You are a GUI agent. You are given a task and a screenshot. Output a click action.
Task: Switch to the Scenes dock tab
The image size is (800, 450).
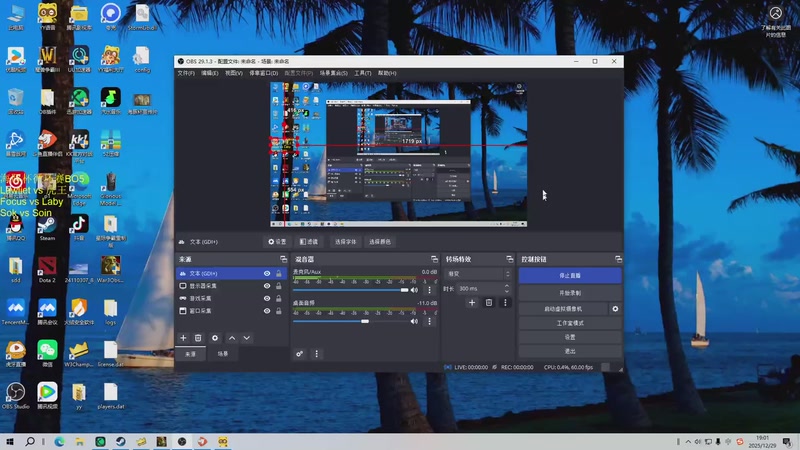click(223, 354)
